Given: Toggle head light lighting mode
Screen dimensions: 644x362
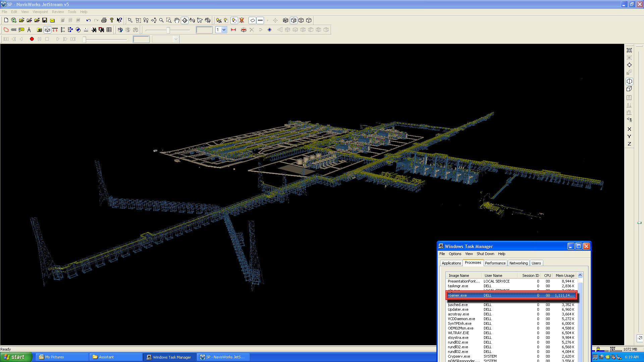Looking at the screenshot, I should pyautogui.click(x=234, y=20).
